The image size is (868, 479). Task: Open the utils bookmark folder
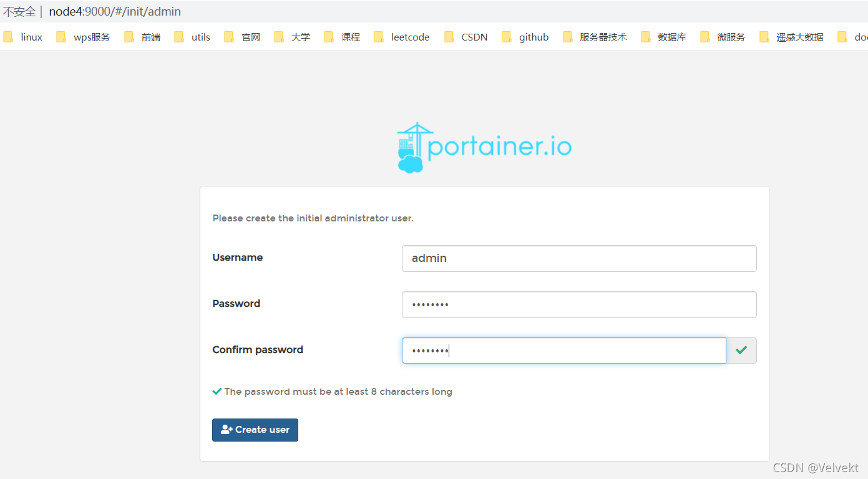192,37
